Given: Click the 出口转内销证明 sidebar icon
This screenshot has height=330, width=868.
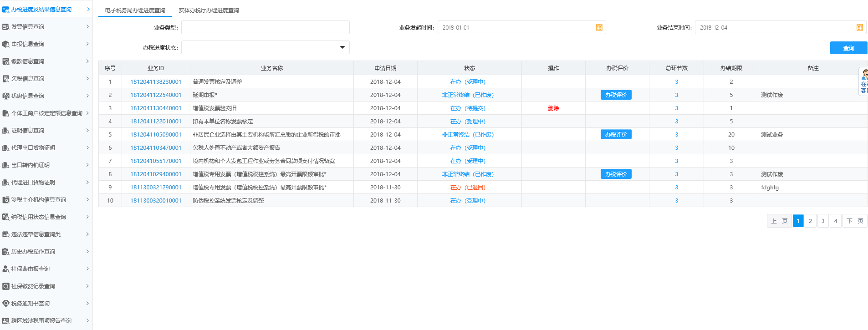Looking at the screenshot, I should (5, 165).
